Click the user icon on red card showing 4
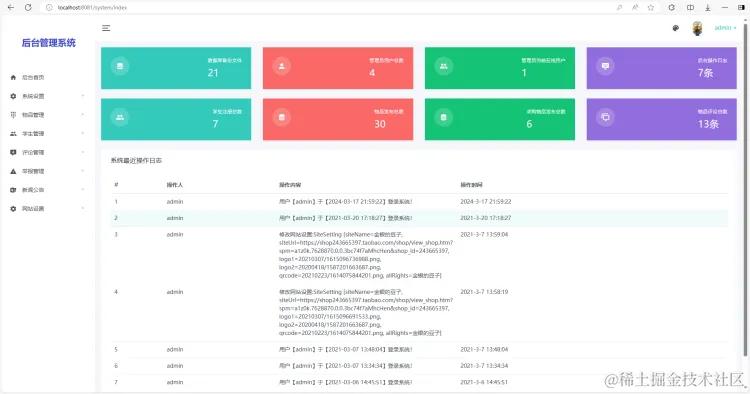This screenshot has height=394, width=750. coord(282,66)
